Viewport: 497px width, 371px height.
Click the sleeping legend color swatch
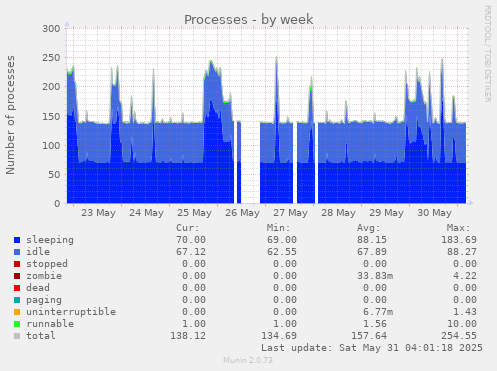pyautogui.click(x=17, y=240)
